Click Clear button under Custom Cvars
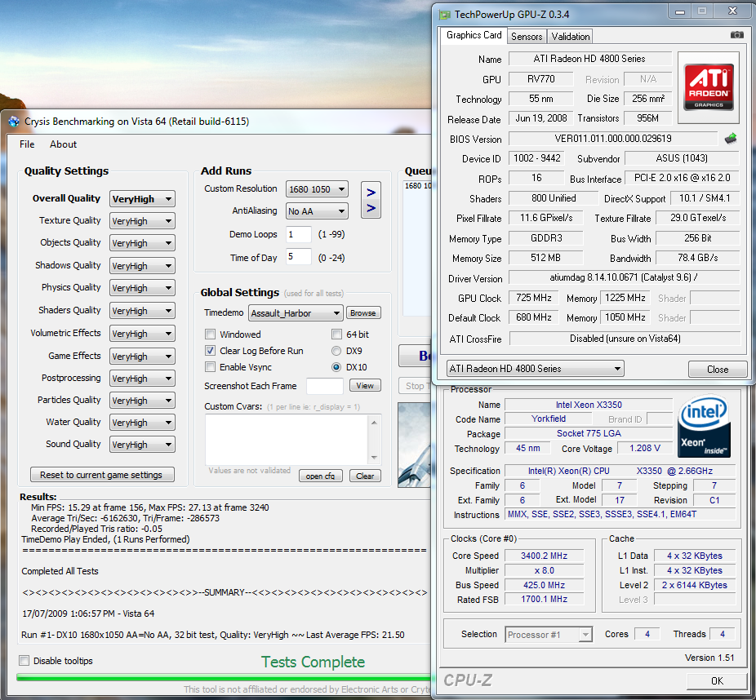The width and height of the screenshot is (756, 700). pos(365,476)
